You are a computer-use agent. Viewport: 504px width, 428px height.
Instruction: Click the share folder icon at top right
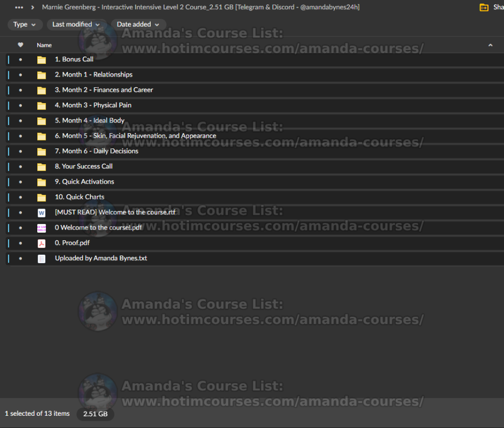click(484, 8)
